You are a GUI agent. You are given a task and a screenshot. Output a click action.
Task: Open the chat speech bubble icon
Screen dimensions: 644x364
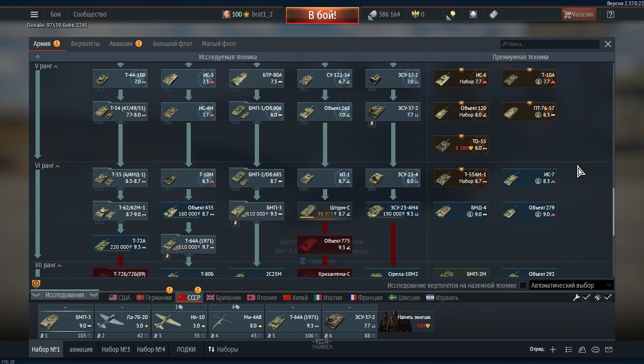point(595,349)
